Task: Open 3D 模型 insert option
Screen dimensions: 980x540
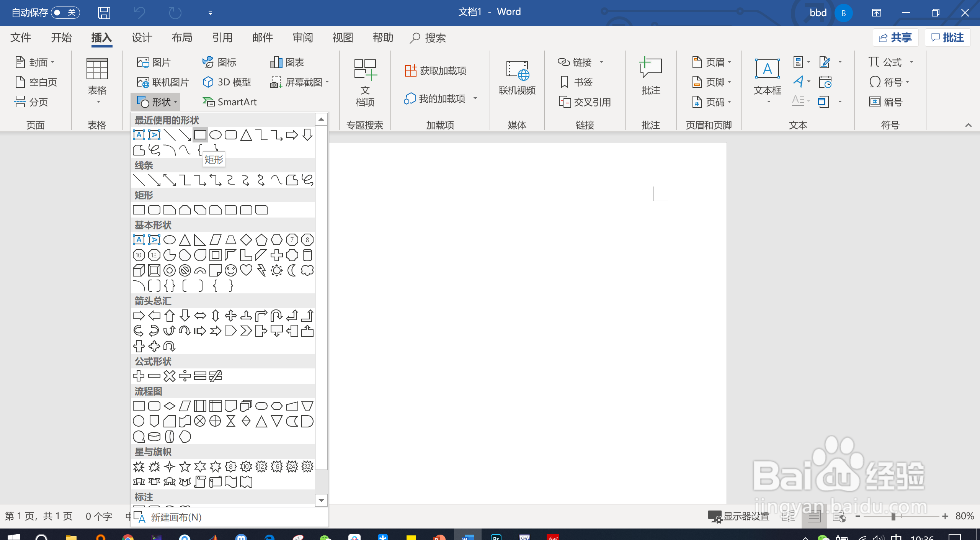Action: [x=227, y=82]
